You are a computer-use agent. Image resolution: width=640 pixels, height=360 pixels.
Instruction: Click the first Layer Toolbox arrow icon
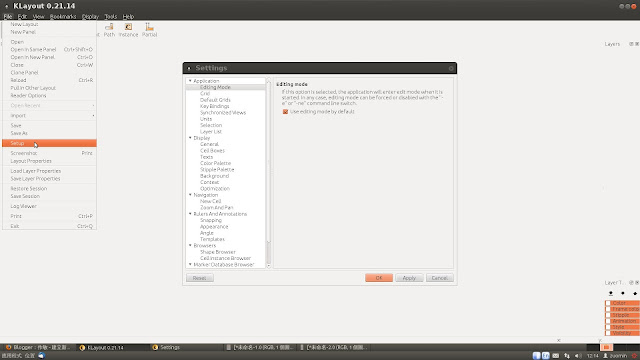(x=611, y=293)
